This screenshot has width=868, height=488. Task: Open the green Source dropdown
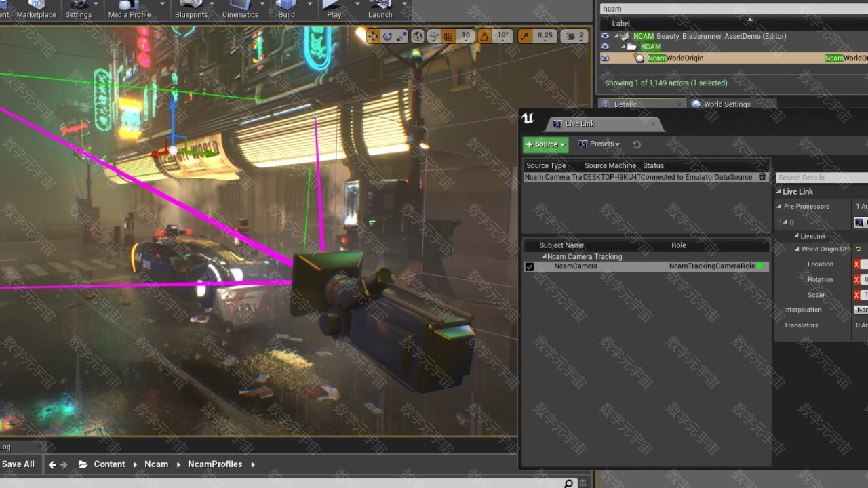[545, 144]
